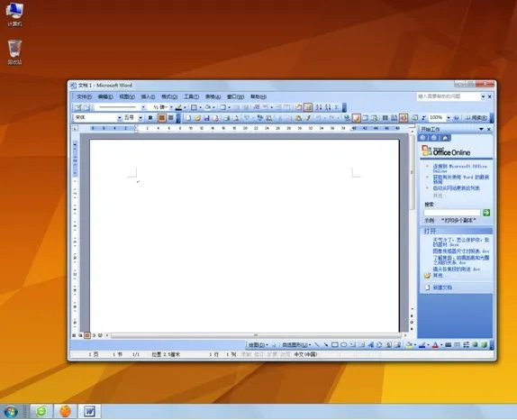This screenshot has height=420, width=517.
Task: Click the Fill Color paint bucket
Action: pos(409,345)
